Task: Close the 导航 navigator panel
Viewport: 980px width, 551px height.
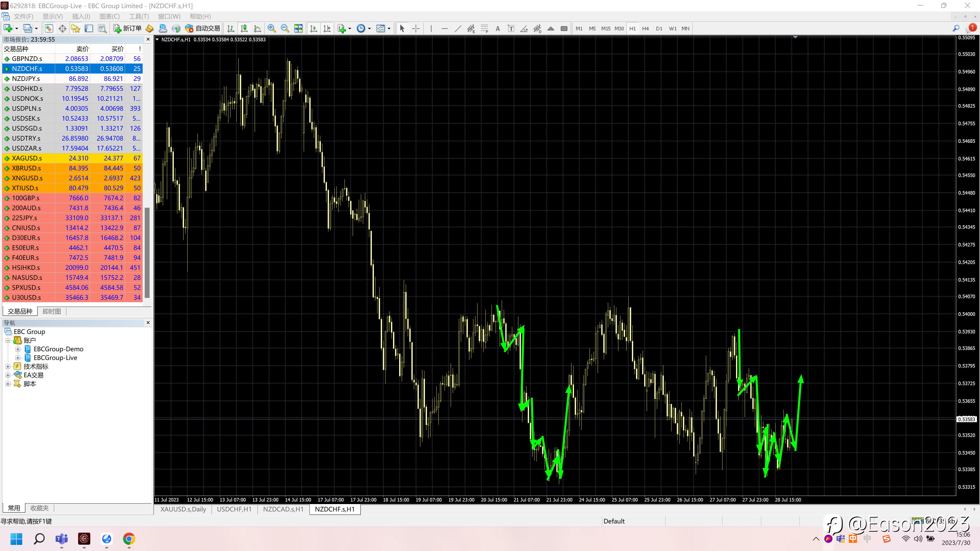Action: coord(148,322)
